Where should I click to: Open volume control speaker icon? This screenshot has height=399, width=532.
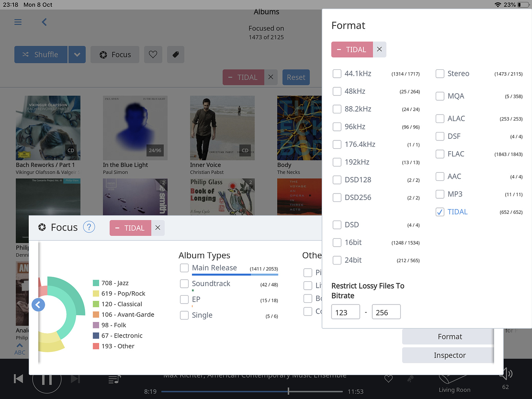[x=506, y=374]
